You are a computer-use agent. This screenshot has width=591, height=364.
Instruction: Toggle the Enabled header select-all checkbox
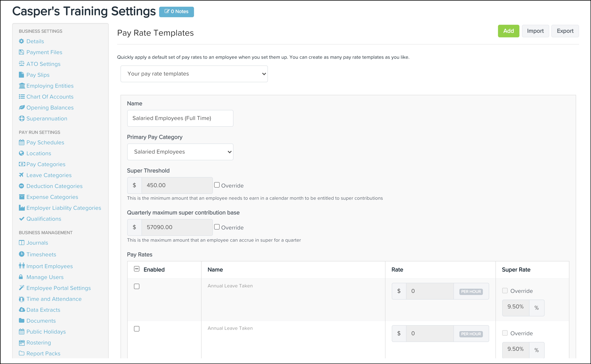click(137, 269)
